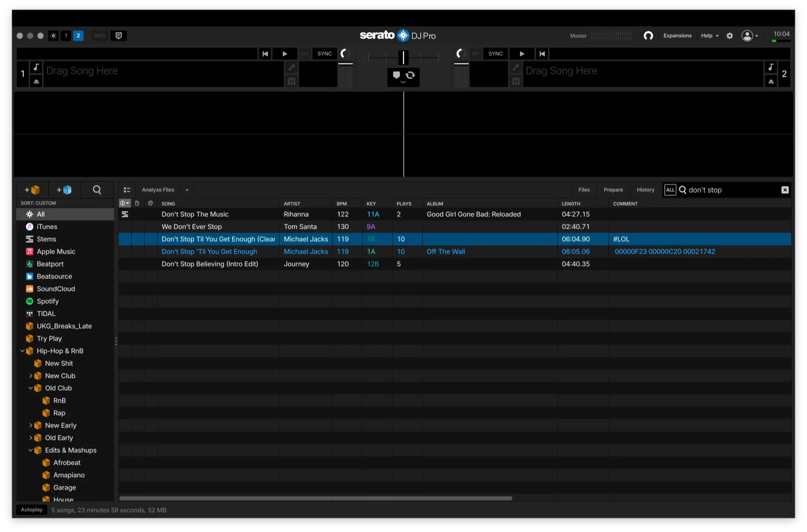The height and width of the screenshot is (532, 807).
Task: Jump deck 1 to track start
Action: tap(265, 54)
